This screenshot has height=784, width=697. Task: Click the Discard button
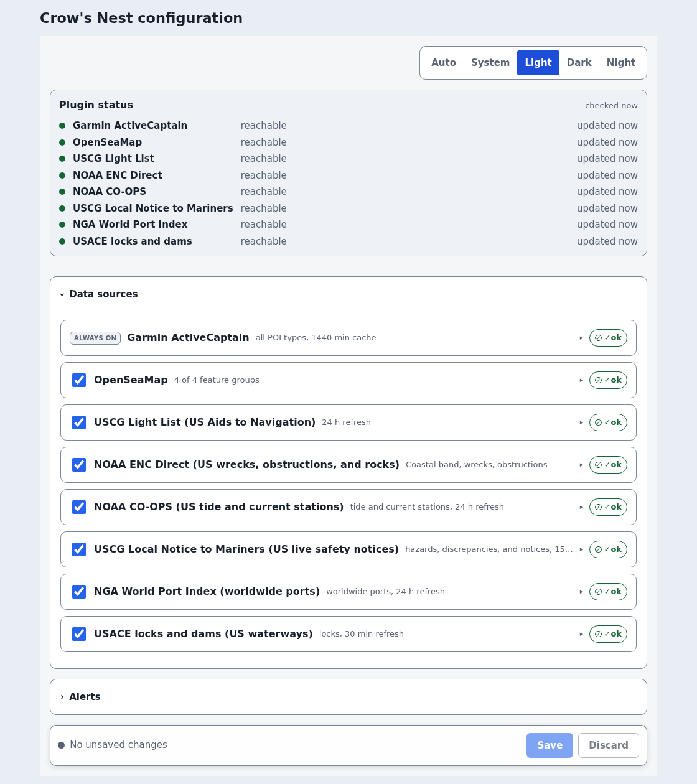click(x=609, y=745)
